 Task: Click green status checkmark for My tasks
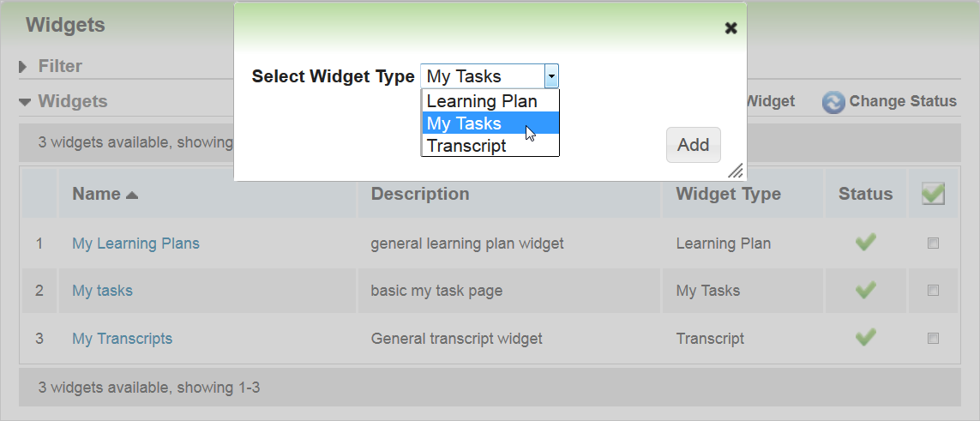pos(865,291)
